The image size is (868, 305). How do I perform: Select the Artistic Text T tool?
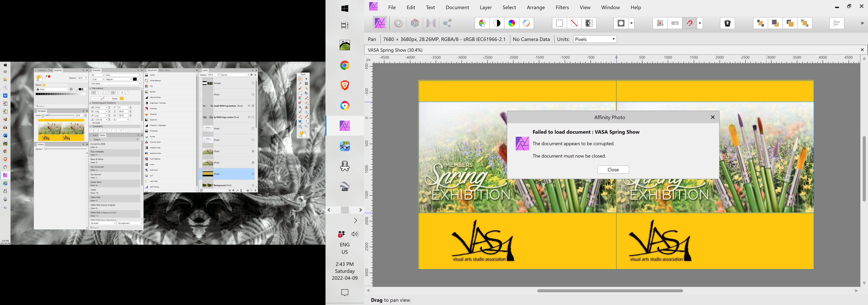pyautogui.click(x=306, y=121)
